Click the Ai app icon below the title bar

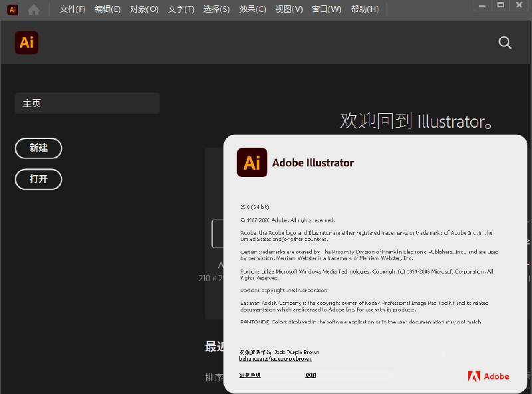(x=27, y=42)
